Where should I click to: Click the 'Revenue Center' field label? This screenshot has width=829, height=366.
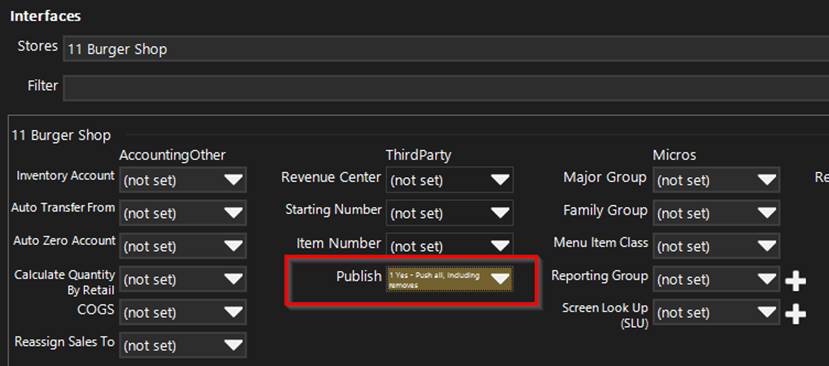tap(331, 177)
